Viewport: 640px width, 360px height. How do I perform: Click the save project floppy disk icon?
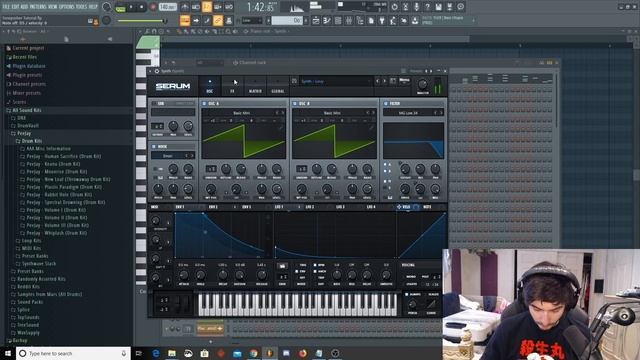[x=438, y=7]
